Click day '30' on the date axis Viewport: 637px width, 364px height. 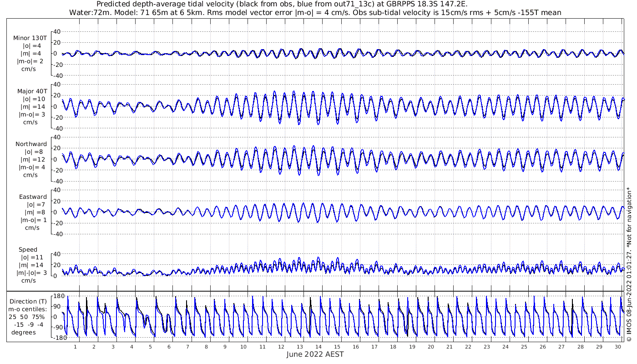(x=617, y=346)
